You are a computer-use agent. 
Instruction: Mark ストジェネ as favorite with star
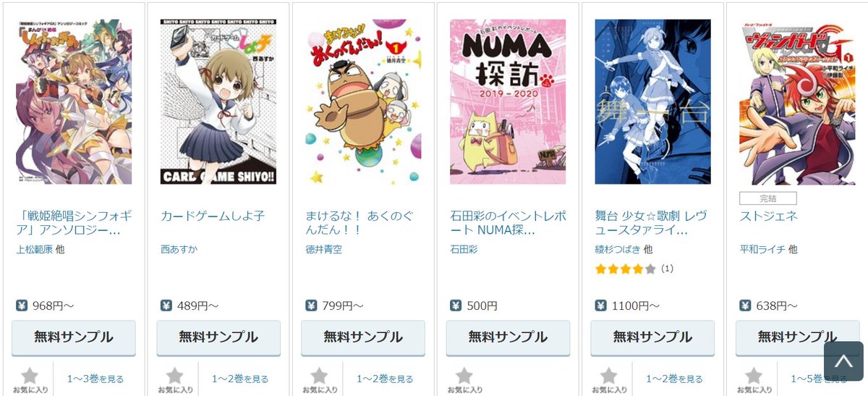(753, 376)
